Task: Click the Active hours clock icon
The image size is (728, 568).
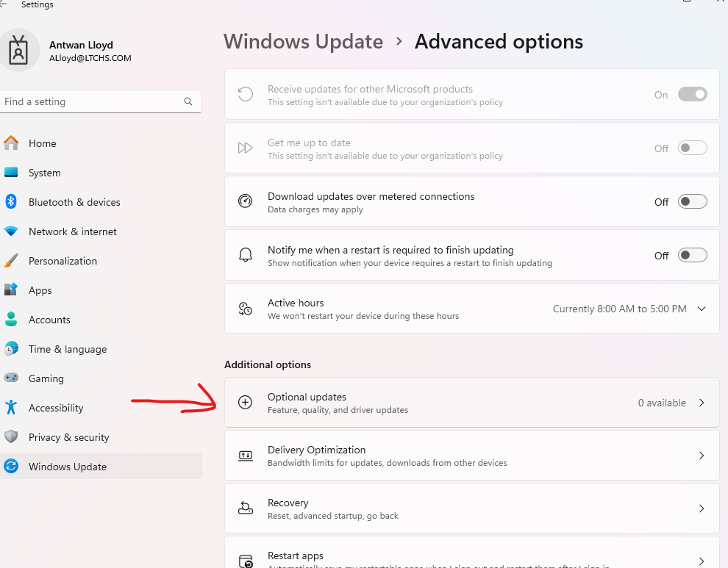Action: tap(245, 309)
